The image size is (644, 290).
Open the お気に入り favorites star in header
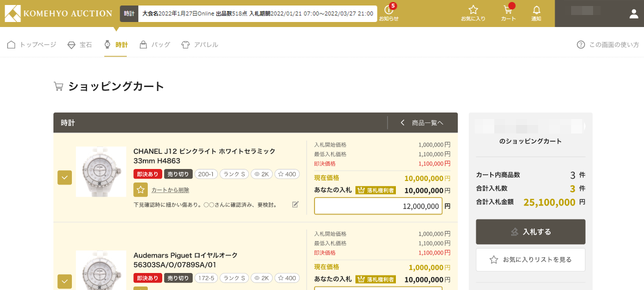[473, 13]
